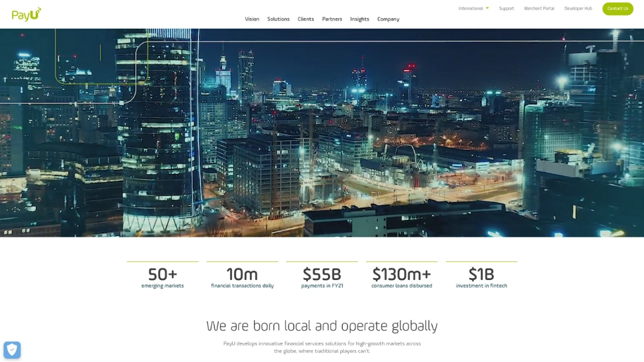Click the city skyline hero video
Viewport: 644px width, 362px height.
pyautogui.click(x=322, y=133)
